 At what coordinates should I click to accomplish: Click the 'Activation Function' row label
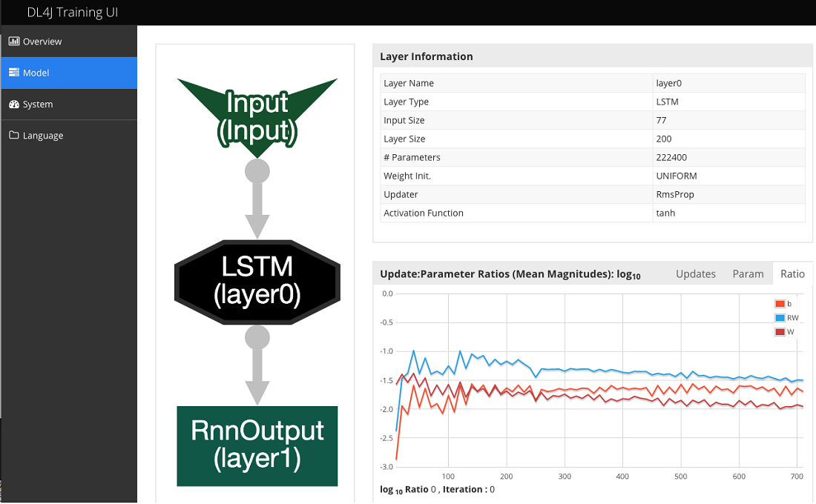click(x=423, y=213)
